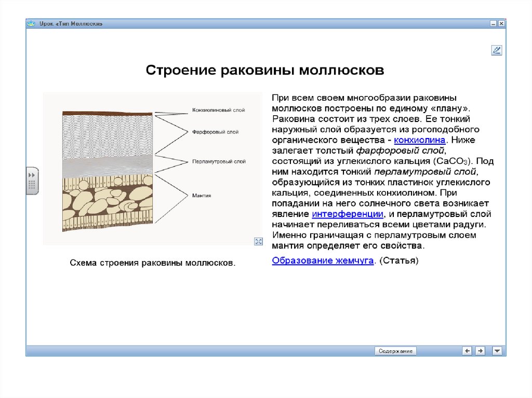Minimize the lesson window
This screenshot has height=398, width=532.
pos(493,24)
